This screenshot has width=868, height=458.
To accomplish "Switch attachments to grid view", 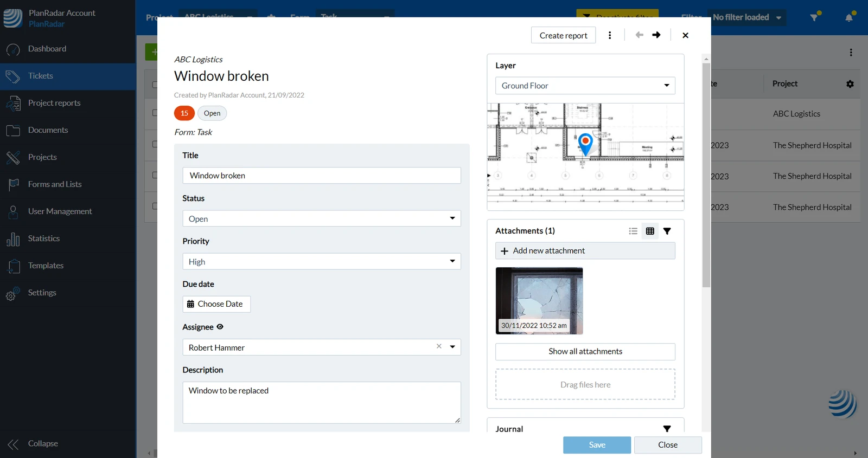I will tap(650, 231).
